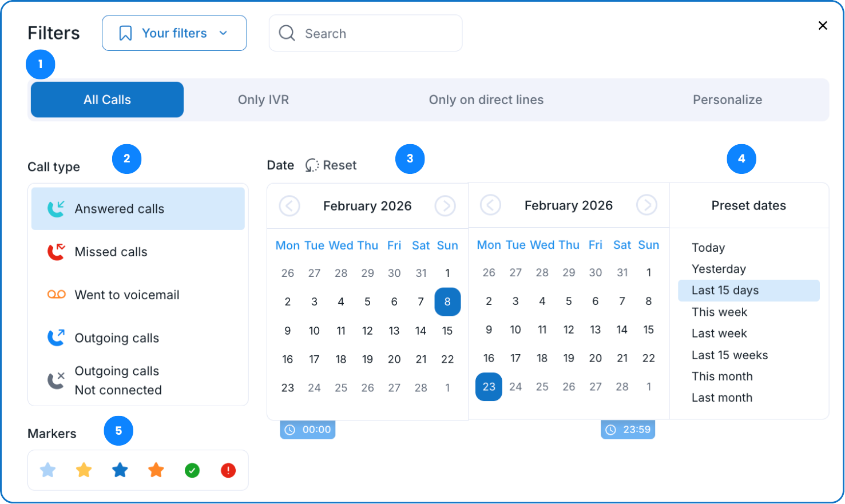
Task: Select the green checkmark marker
Action: (192, 471)
